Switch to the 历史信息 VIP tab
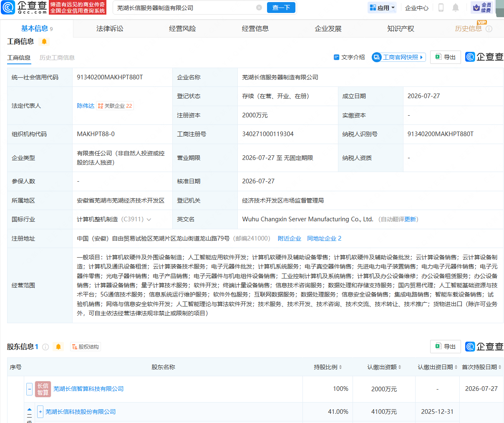Image resolution: width=504 pixels, height=423 pixels. (x=468, y=28)
